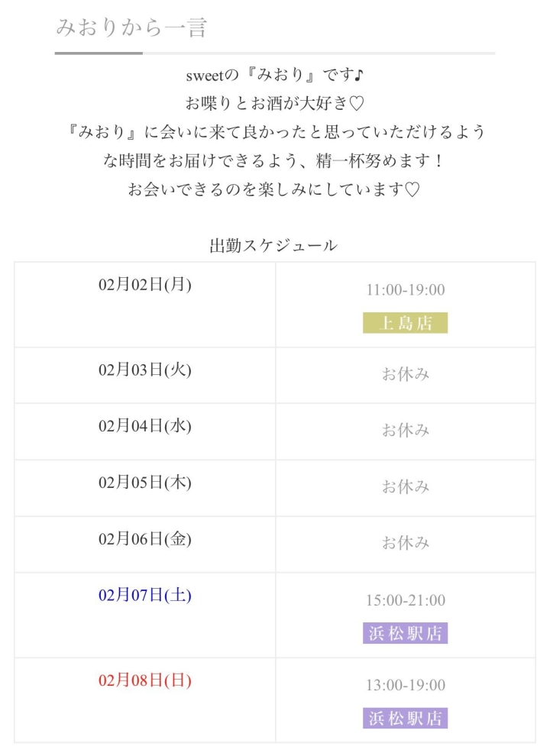
Task: Select the 02月03日(火) date cell
Action: pos(144,370)
